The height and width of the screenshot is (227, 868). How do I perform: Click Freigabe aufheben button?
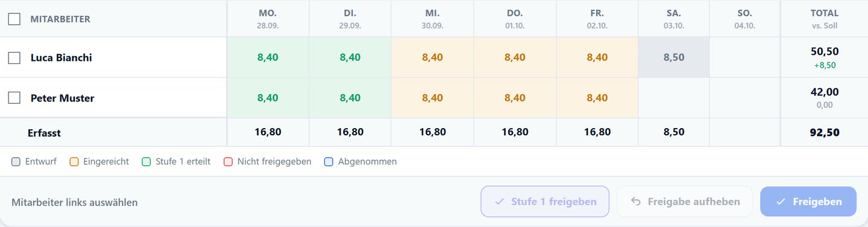point(685,202)
